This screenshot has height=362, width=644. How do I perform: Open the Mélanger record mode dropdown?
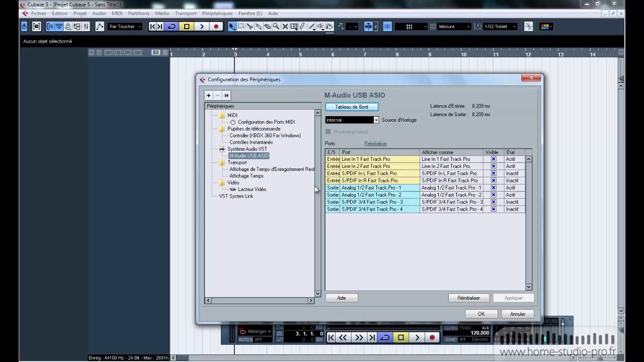click(256, 331)
